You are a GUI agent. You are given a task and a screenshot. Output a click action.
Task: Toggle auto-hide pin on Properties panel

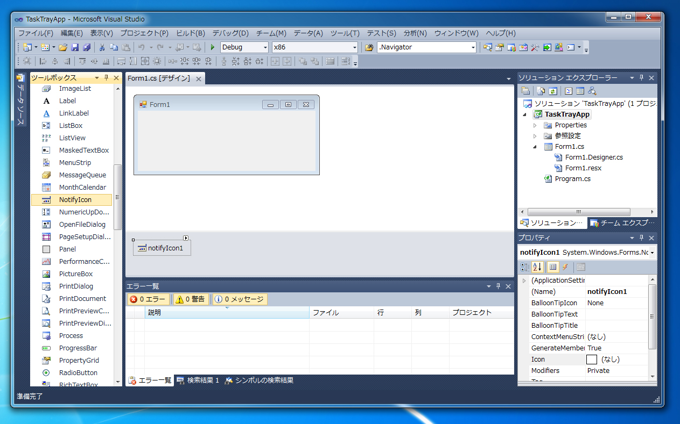(641, 238)
